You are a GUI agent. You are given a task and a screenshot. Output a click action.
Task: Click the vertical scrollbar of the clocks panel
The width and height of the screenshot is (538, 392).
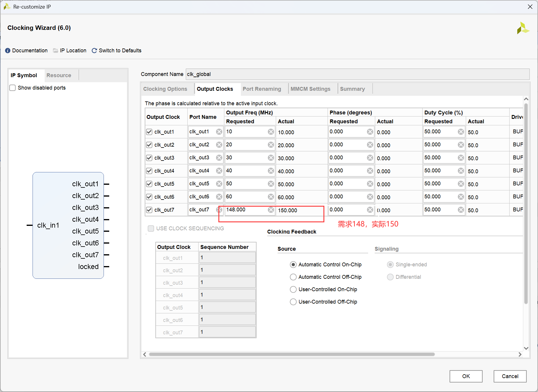click(526, 204)
